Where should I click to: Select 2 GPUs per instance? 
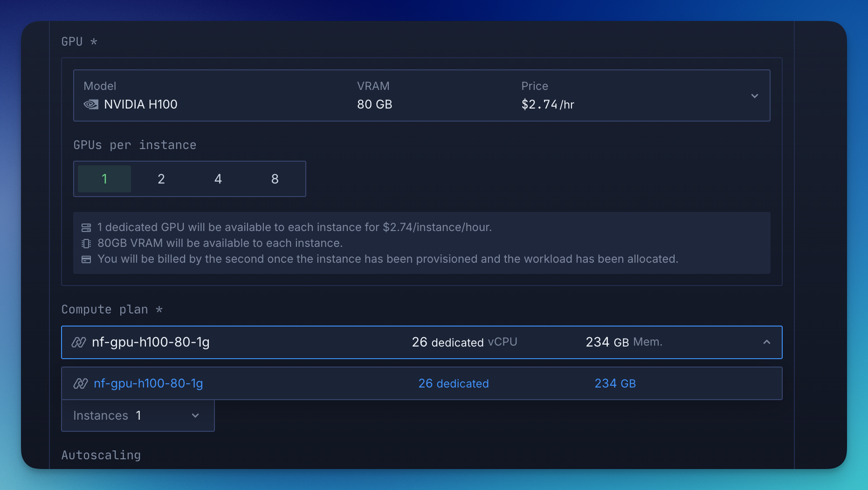click(x=161, y=179)
